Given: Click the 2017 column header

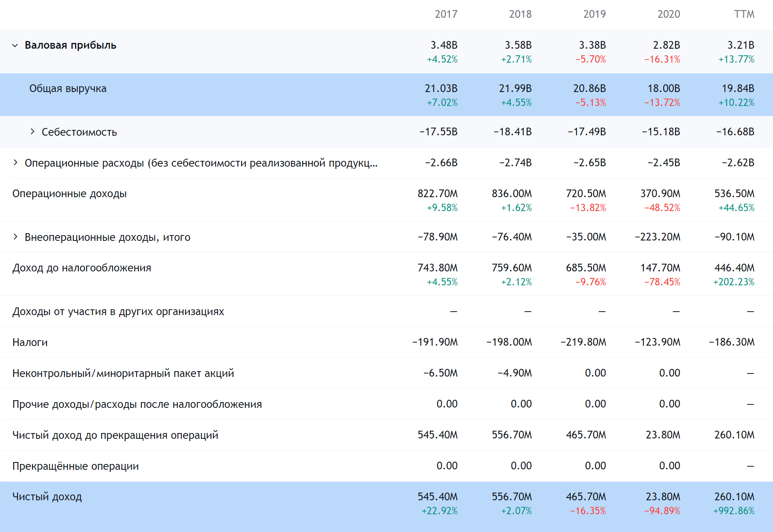Looking at the screenshot, I should click(x=446, y=14).
